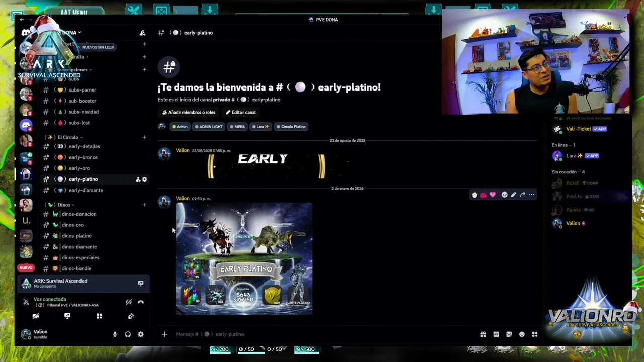Open the sub-booster channel
This screenshot has height=362, width=644.
pyautogui.click(x=95, y=101)
